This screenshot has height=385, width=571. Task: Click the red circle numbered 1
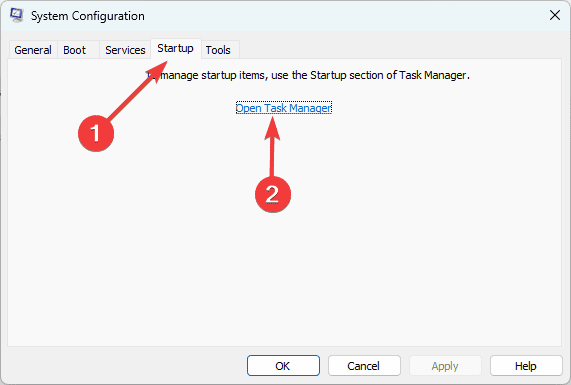pos(96,133)
